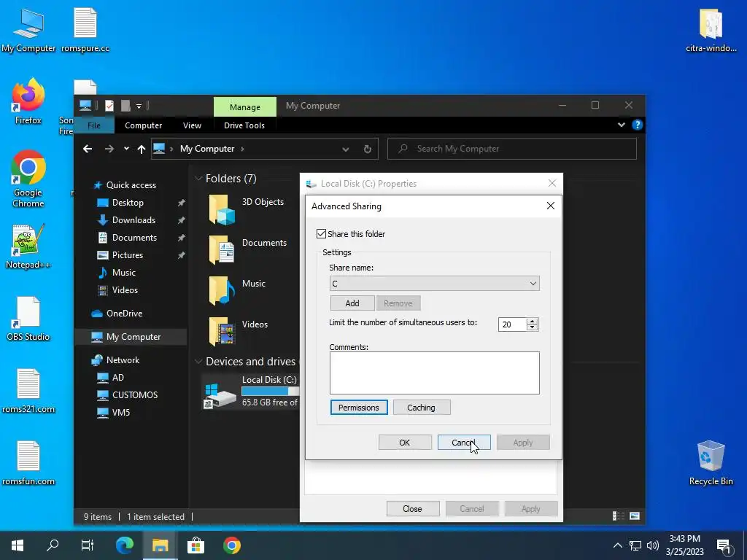
Task: Open the Music folder in Folders group
Action: coord(237,290)
